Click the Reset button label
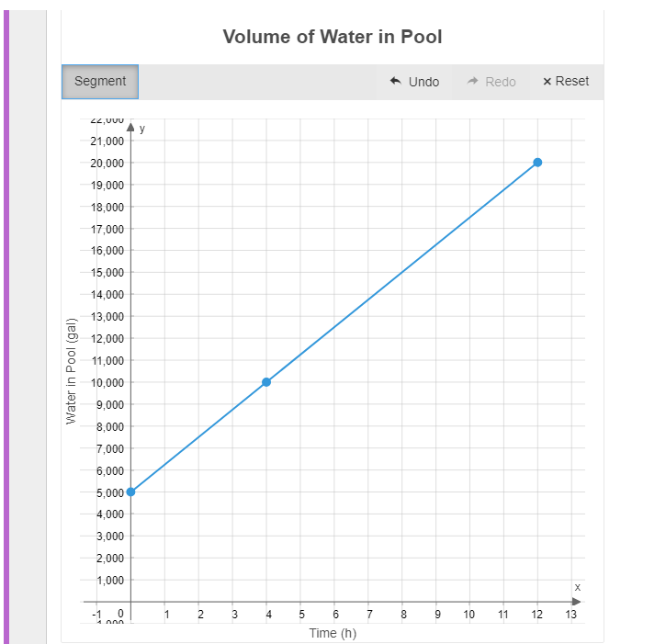 571,81
